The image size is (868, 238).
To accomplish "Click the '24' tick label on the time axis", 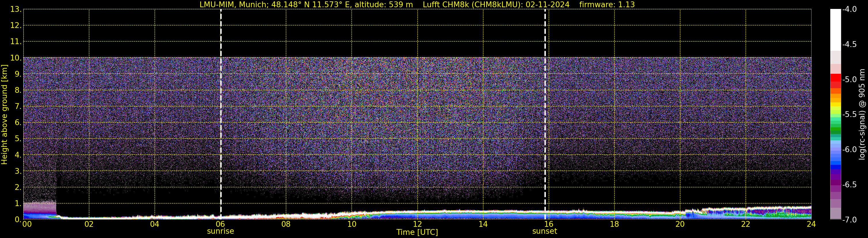I will coord(811,224).
